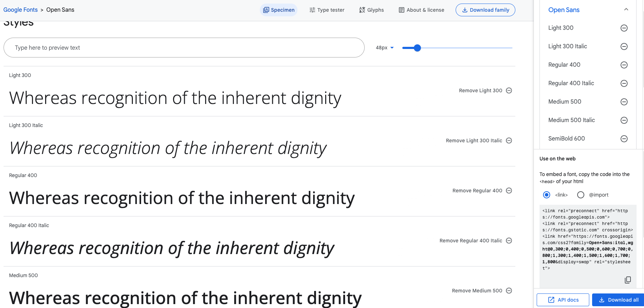
Task: Click the font size slider handle
Action: click(x=418, y=48)
